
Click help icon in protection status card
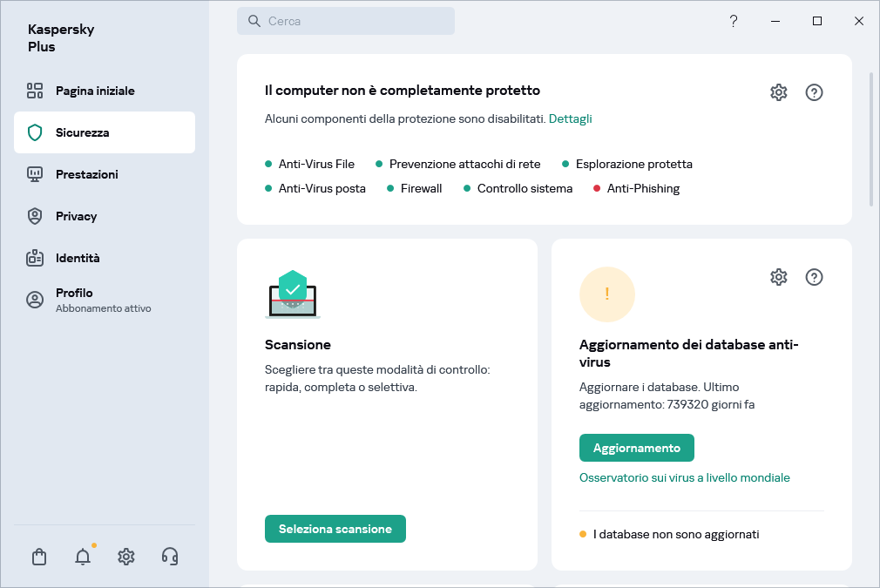coord(815,92)
